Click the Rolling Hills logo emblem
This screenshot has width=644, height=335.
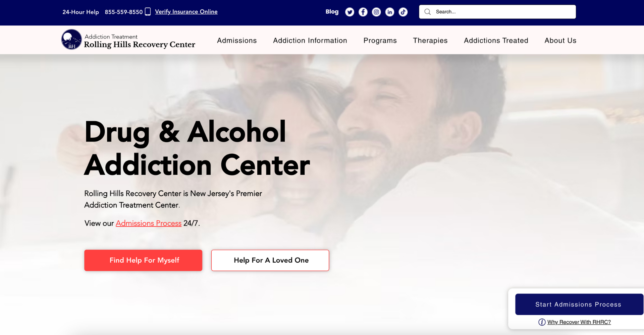pos(71,40)
